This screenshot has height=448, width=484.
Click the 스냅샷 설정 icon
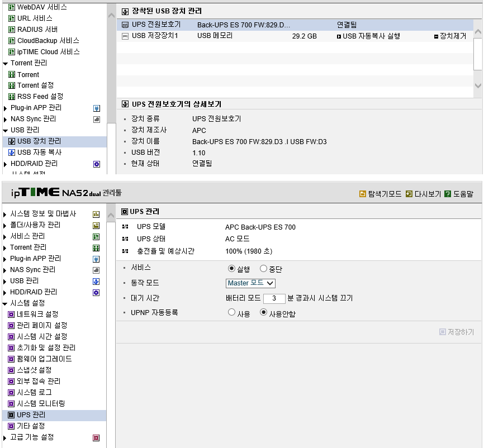click(11, 370)
